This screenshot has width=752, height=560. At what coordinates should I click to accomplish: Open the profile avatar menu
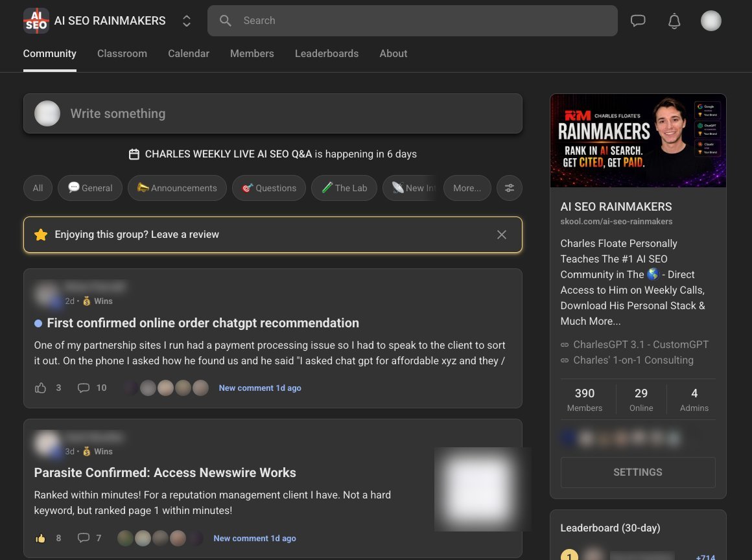click(711, 21)
